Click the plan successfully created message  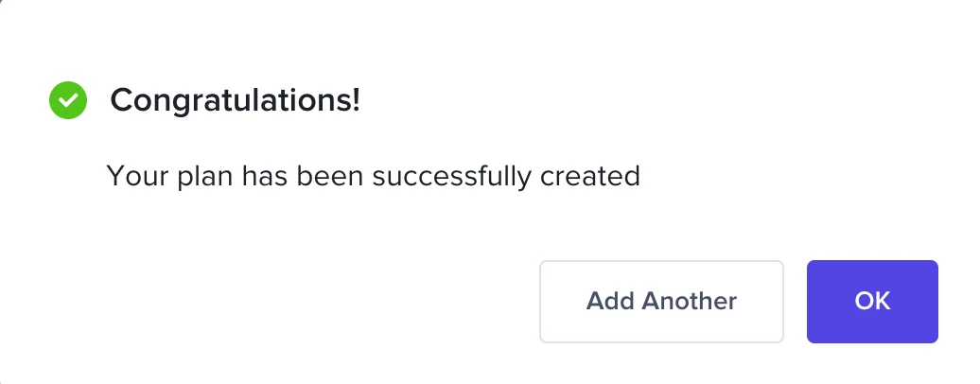pyautogui.click(x=374, y=176)
